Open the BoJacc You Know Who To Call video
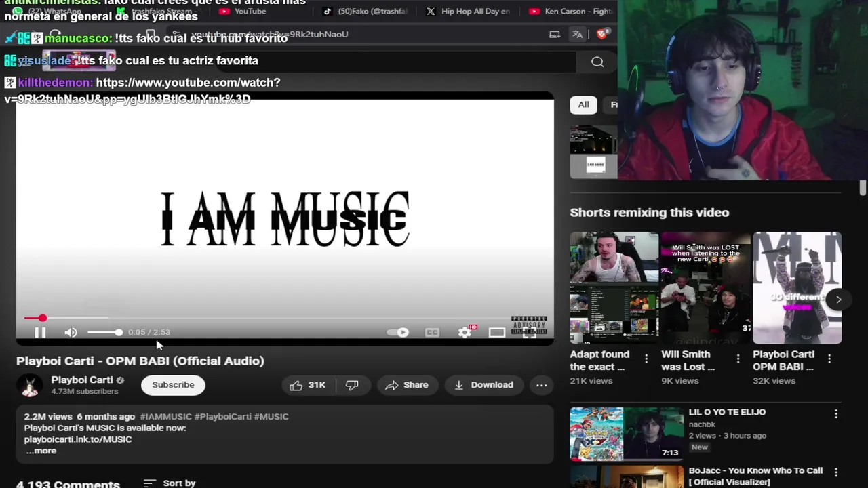 tap(627, 477)
